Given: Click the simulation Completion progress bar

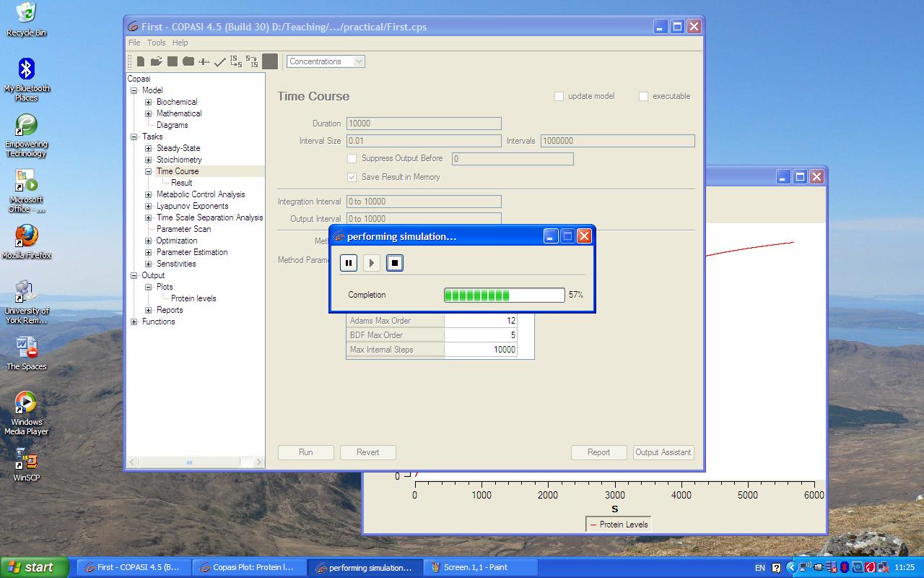Looking at the screenshot, I should (x=504, y=295).
